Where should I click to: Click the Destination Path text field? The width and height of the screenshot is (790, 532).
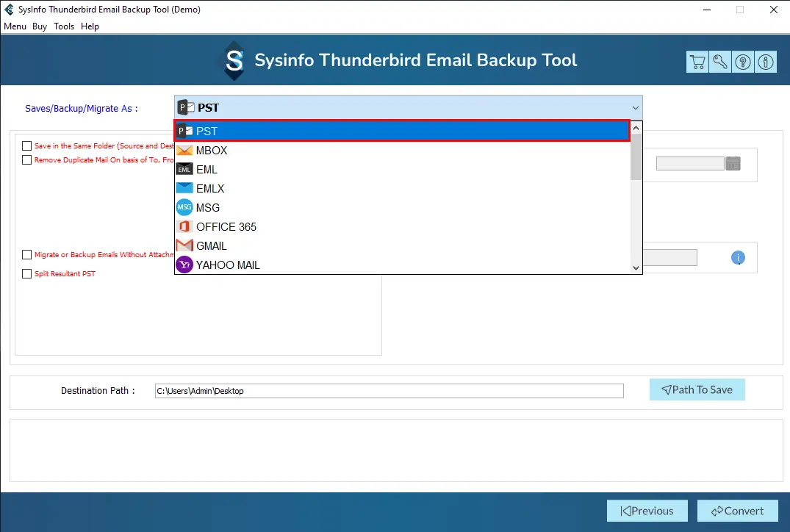point(389,391)
